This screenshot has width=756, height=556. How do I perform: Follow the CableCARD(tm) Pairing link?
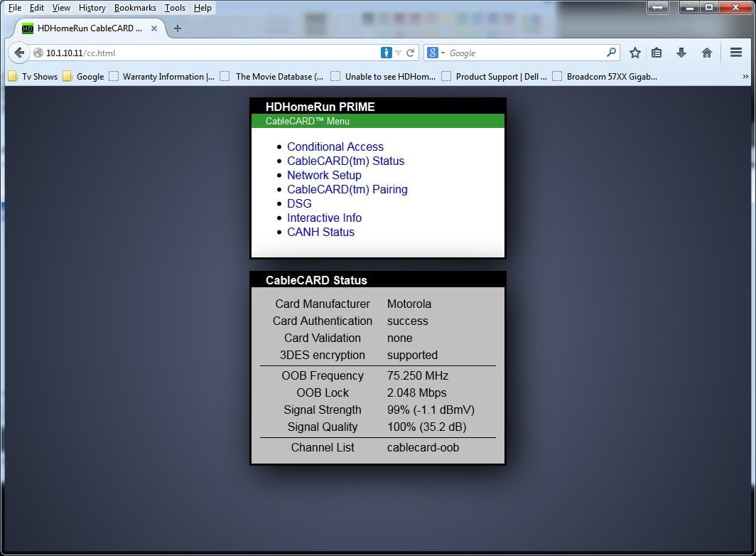347,189
